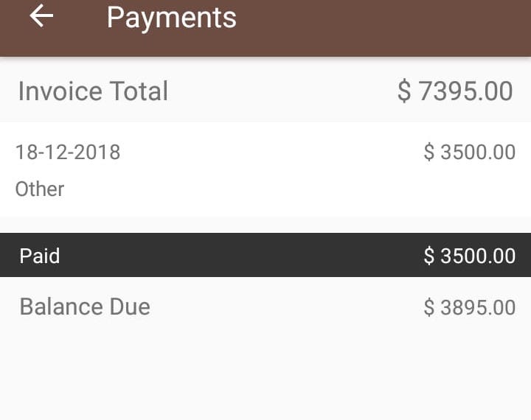Click the dollar sign before 7395.00

[x=404, y=92]
